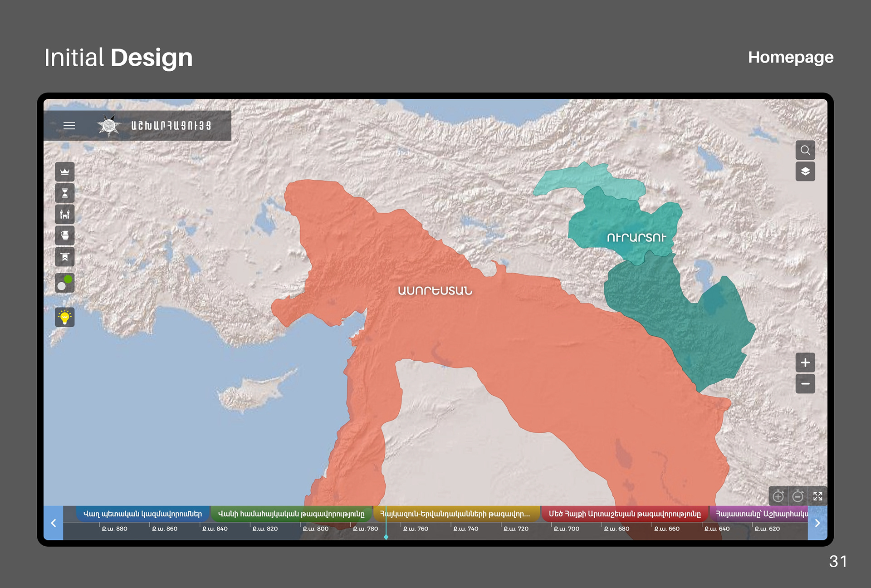This screenshot has width=871, height=588.
Task: Increase timeline scale with stopwatch plus
Action: point(778,496)
